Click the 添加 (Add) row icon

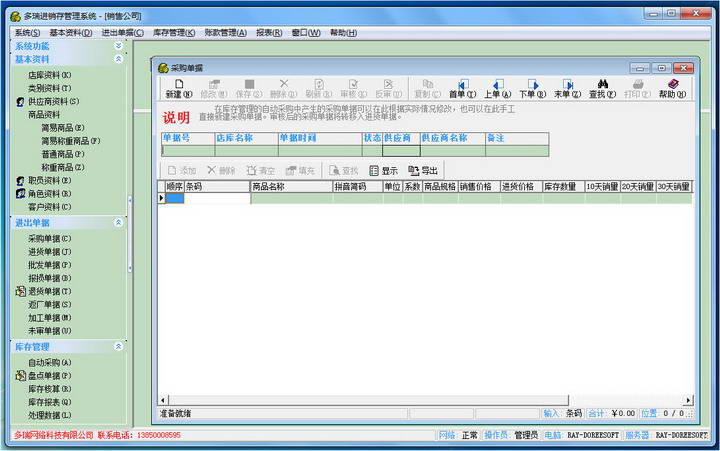coord(172,170)
